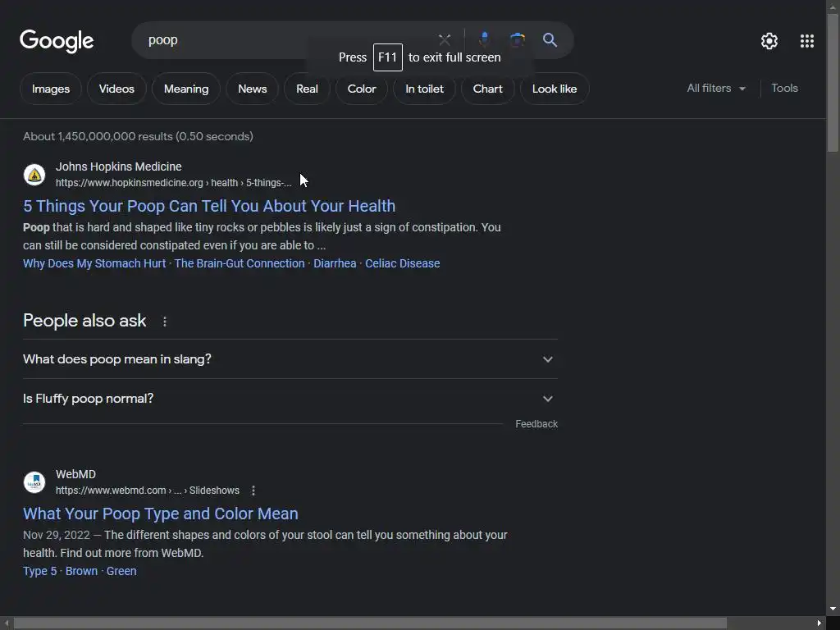Click the Feedback link

[x=536, y=424]
